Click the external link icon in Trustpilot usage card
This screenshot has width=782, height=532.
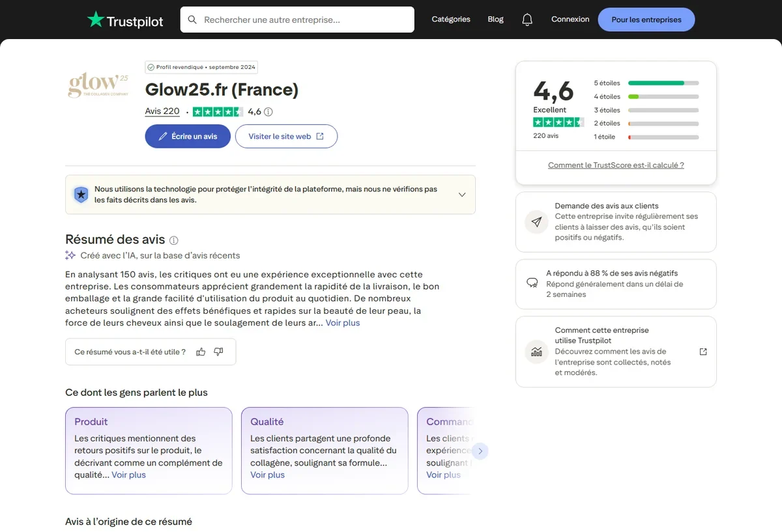point(703,352)
